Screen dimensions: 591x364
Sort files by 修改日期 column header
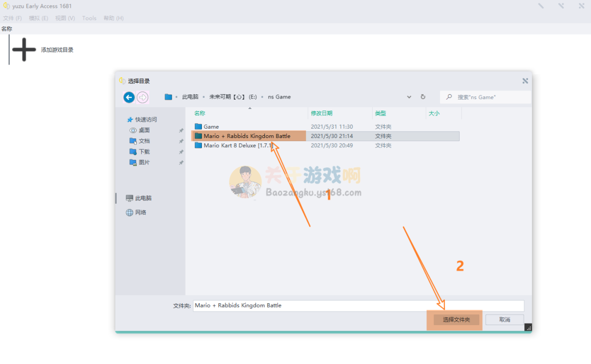[321, 113]
